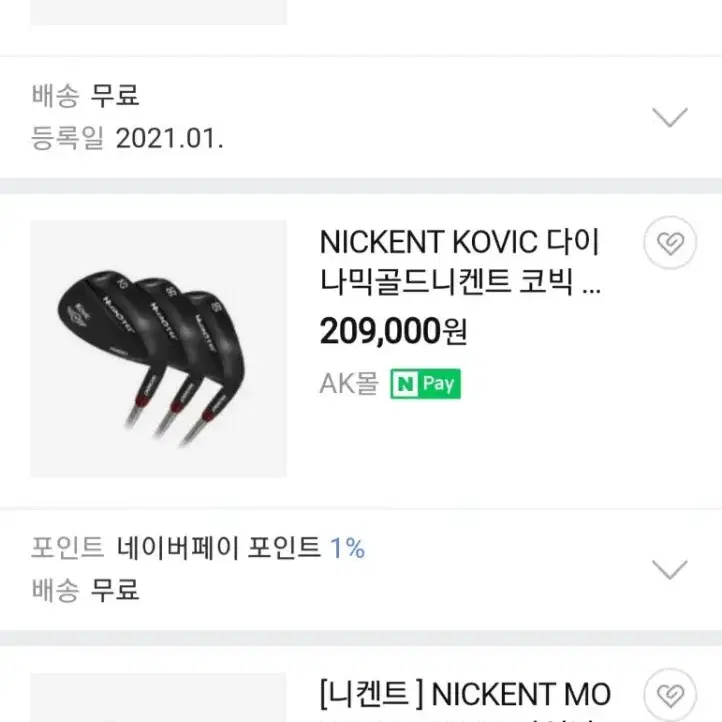Open the black wedge clubs product image

click(x=158, y=349)
